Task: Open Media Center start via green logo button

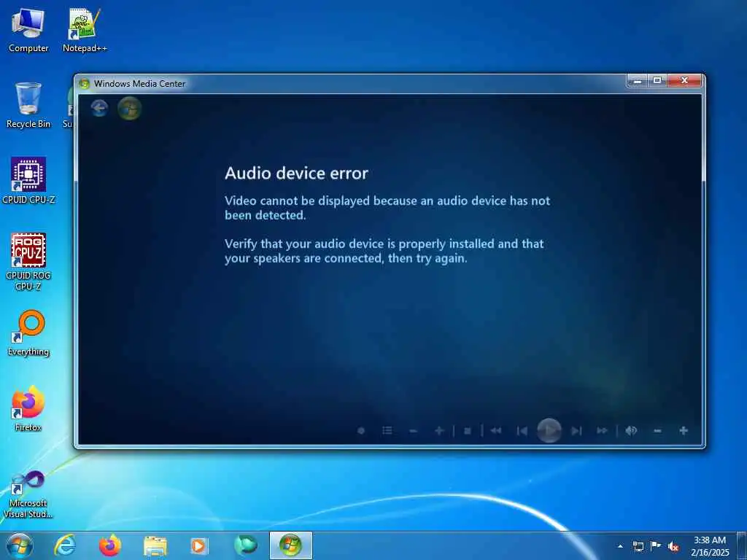Action: [129, 108]
